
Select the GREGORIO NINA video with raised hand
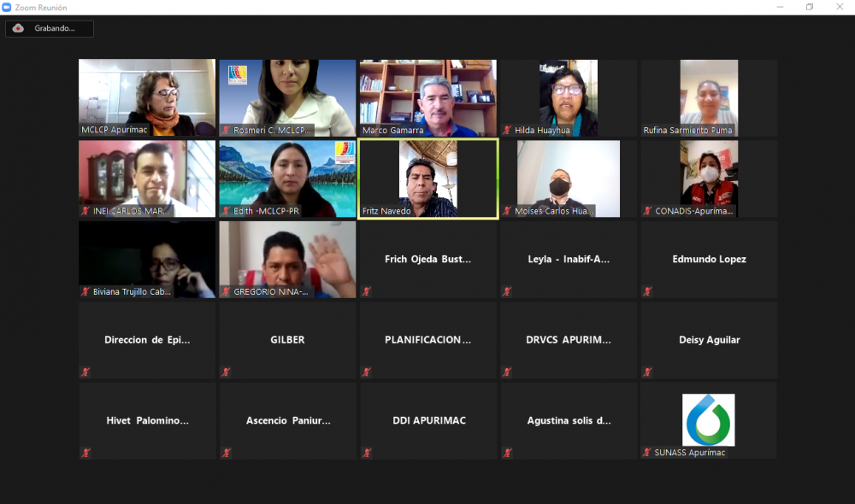coord(287,259)
